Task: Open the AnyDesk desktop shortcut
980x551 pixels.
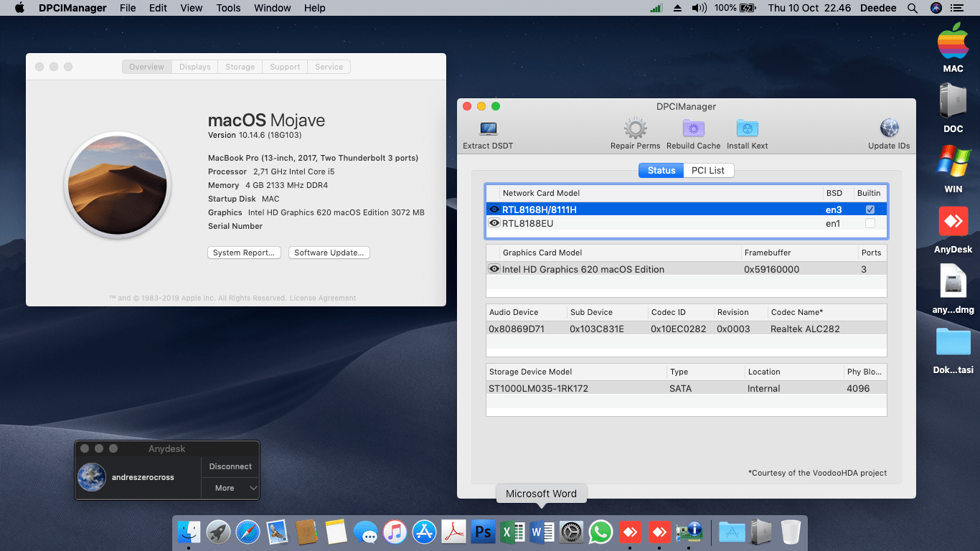Action: tap(953, 222)
